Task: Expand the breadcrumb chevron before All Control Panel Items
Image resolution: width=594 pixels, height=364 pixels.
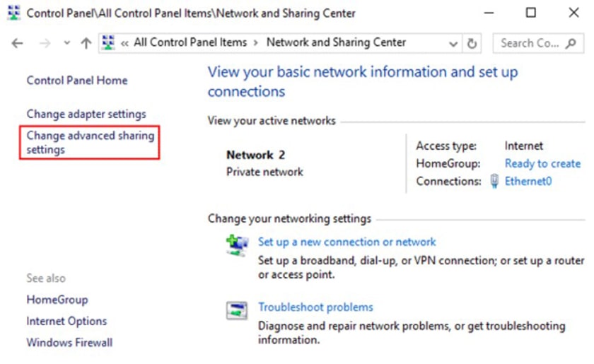Action: (124, 43)
